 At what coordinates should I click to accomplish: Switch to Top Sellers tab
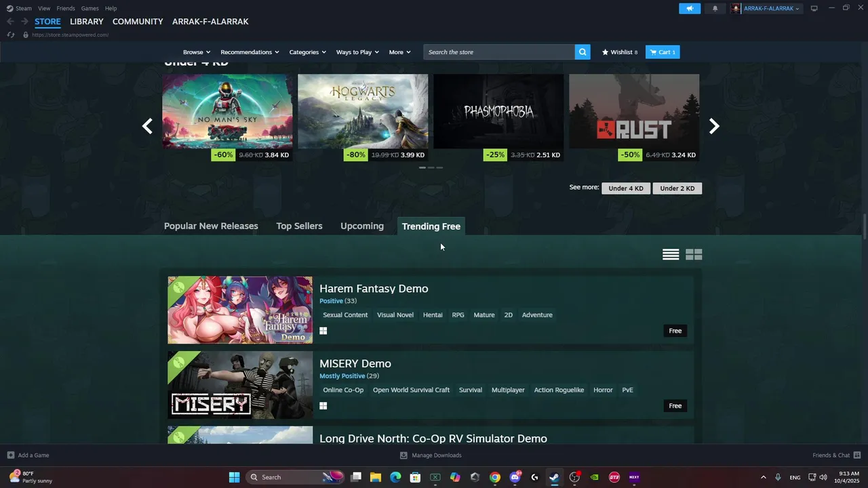tap(299, 226)
